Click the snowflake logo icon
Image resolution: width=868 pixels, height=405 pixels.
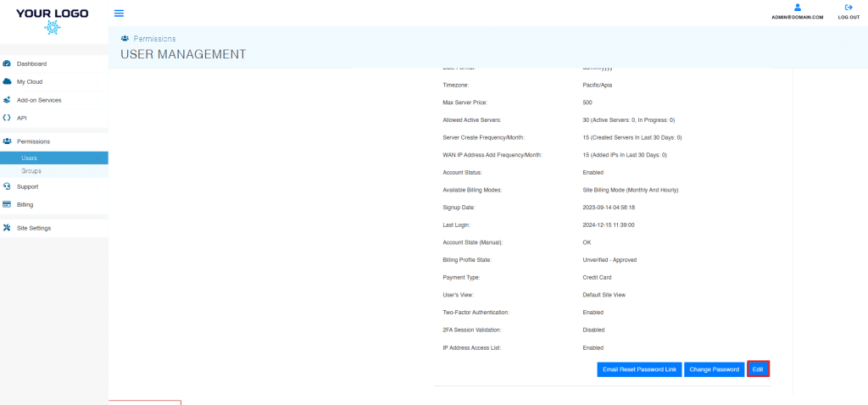[x=53, y=27]
